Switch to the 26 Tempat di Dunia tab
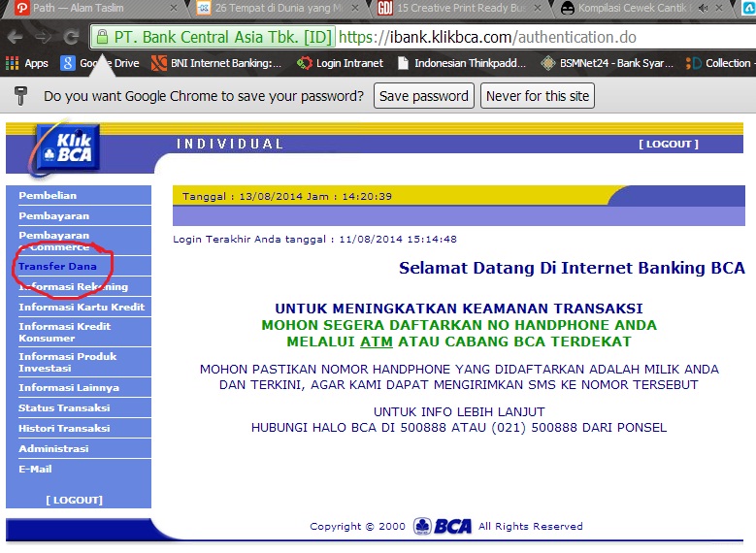The image size is (756, 553). click(278, 8)
